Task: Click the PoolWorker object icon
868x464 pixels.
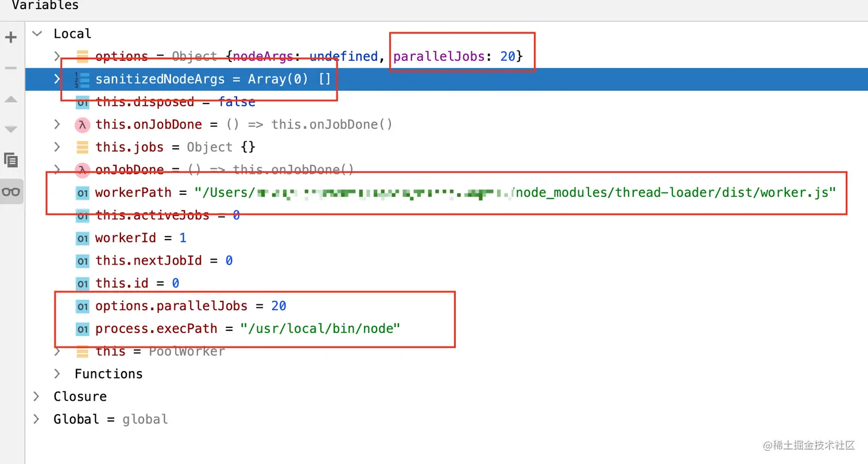Action: [83, 351]
